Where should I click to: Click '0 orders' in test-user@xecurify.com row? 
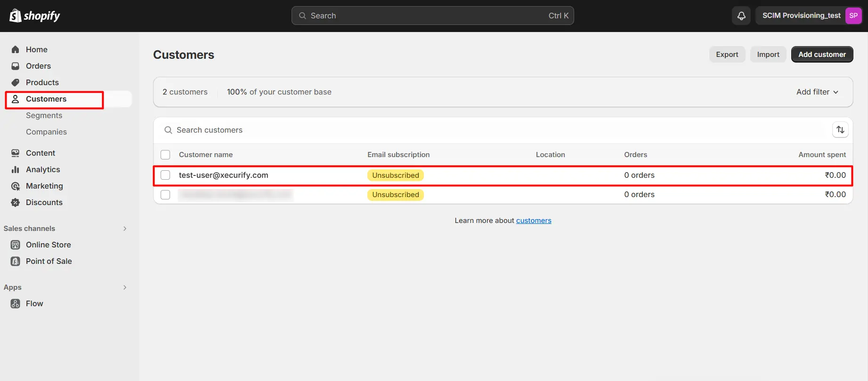pyautogui.click(x=639, y=175)
